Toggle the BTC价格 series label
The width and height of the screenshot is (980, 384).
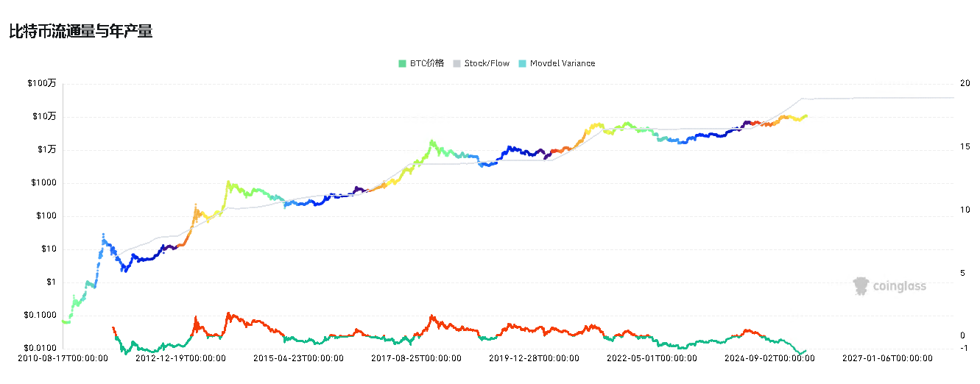(x=427, y=63)
